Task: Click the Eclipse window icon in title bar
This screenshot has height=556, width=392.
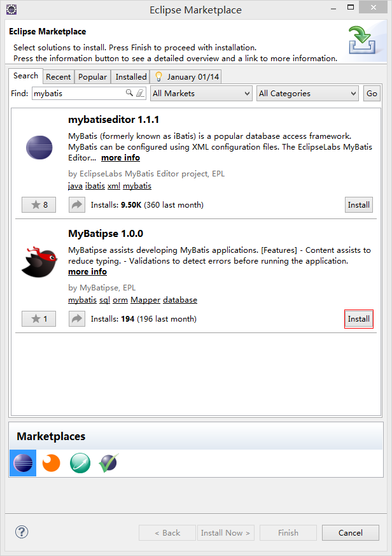Action: point(11,10)
